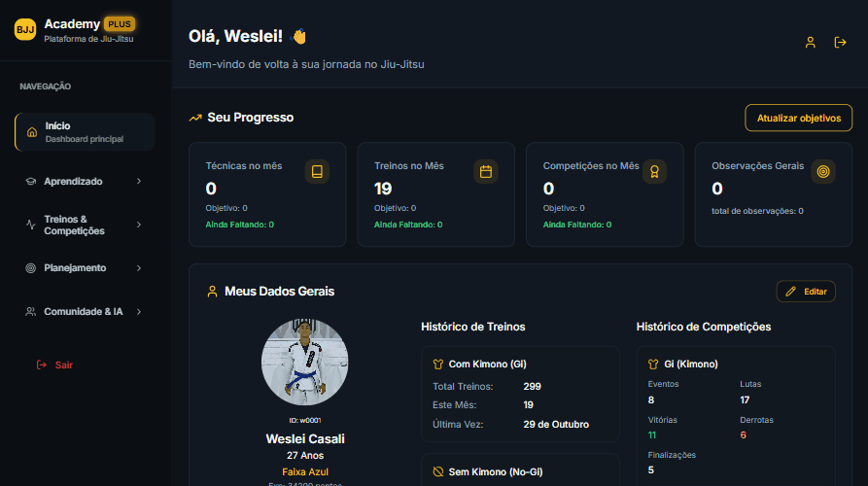The image size is (868, 486).
Task: Click the medal icon in Competições card
Action: click(x=654, y=172)
